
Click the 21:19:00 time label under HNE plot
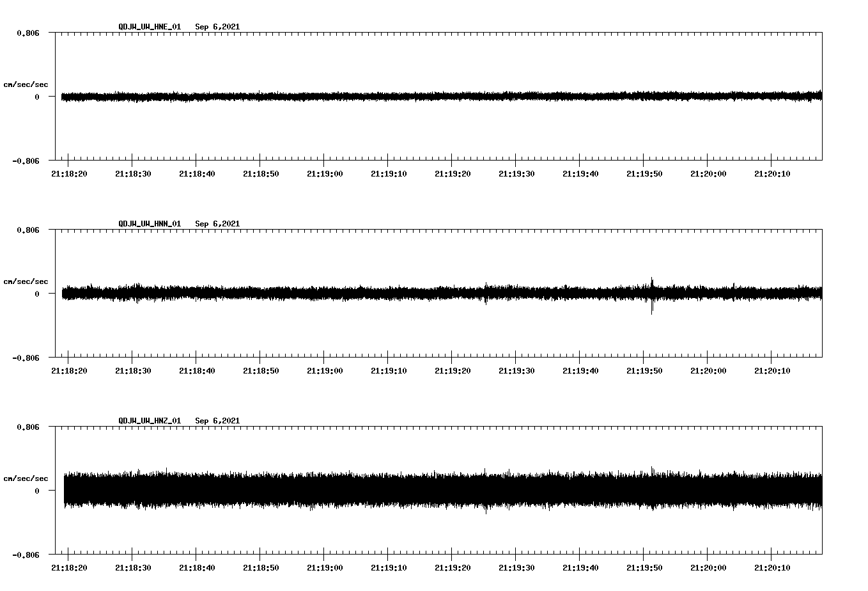(325, 174)
